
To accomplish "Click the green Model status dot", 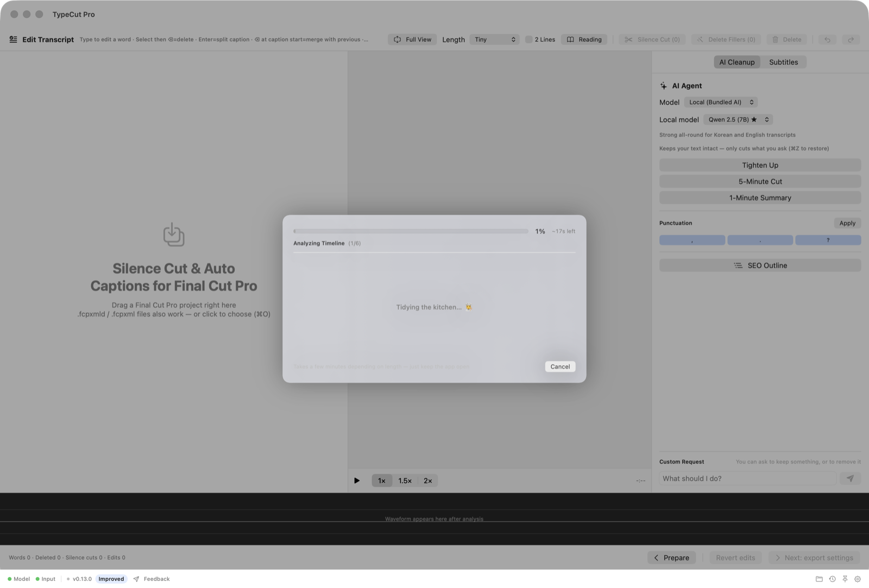I will (x=10, y=579).
